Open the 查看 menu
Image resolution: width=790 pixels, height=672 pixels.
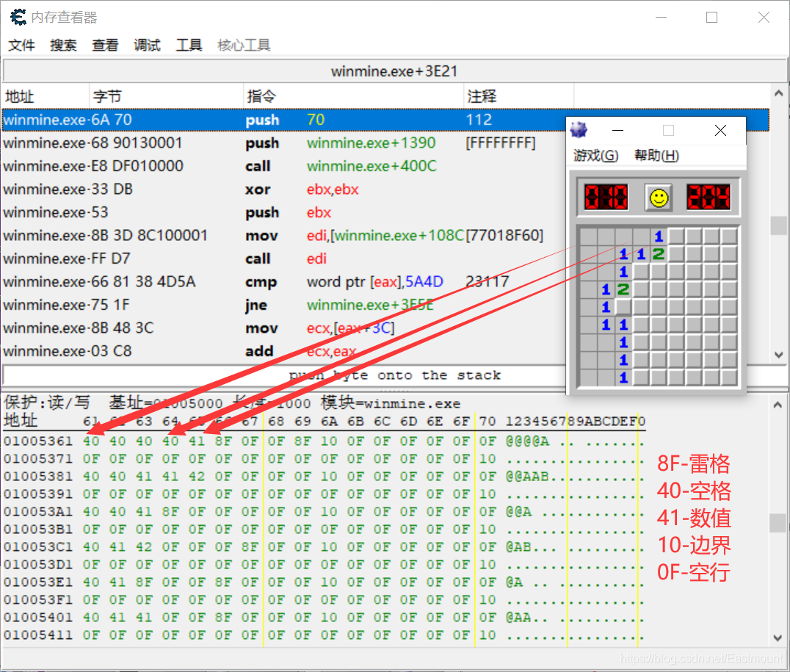pos(105,46)
